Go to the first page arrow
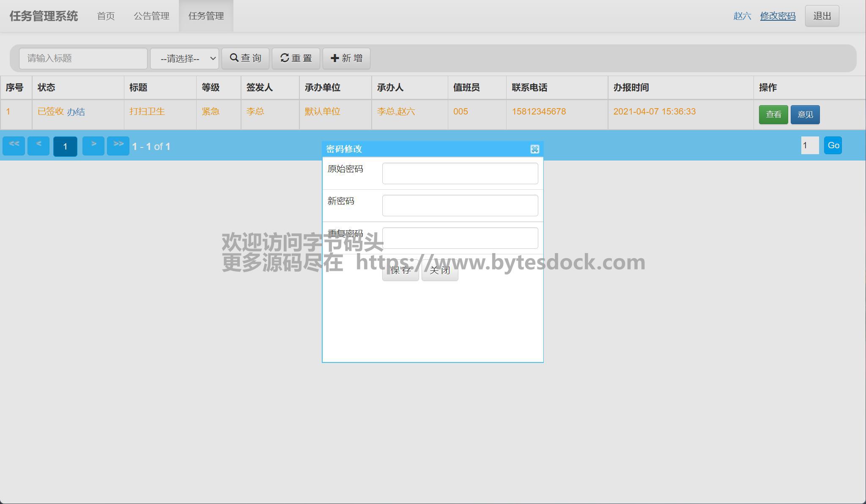The width and height of the screenshot is (866, 504). pyautogui.click(x=14, y=146)
